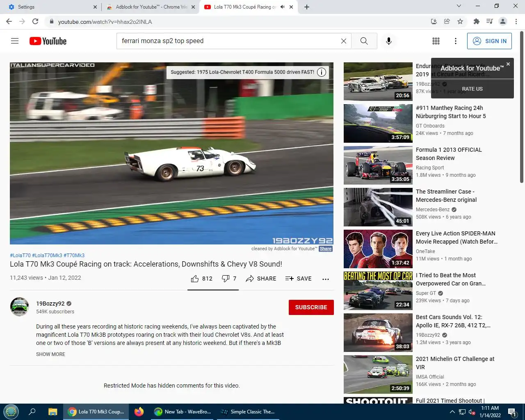
Task: Open File Explorer from the taskbar
Action: click(x=53, y=411)
